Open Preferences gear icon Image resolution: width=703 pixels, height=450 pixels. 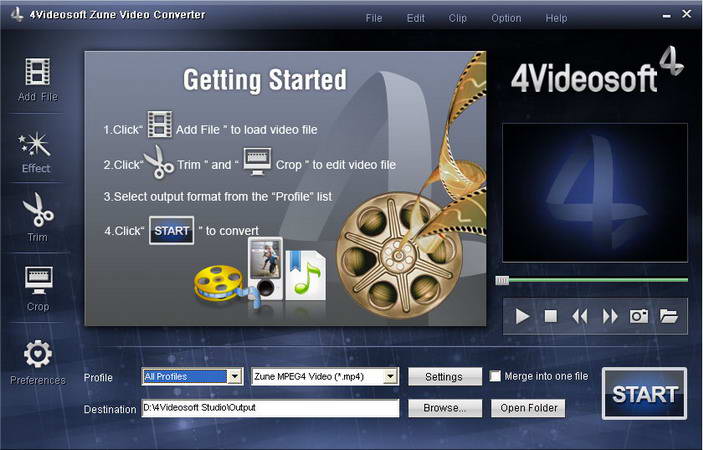(x=38, y=354)
